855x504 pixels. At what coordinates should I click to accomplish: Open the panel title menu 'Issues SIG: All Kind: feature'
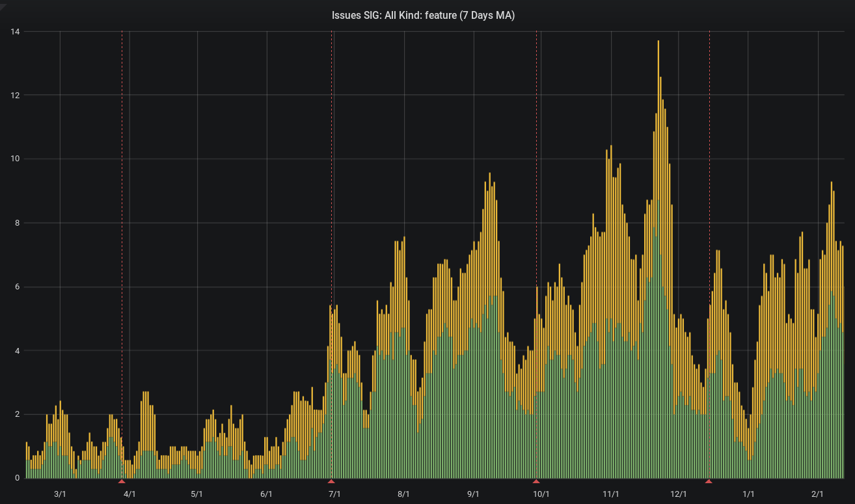click(x=423, y=16)
